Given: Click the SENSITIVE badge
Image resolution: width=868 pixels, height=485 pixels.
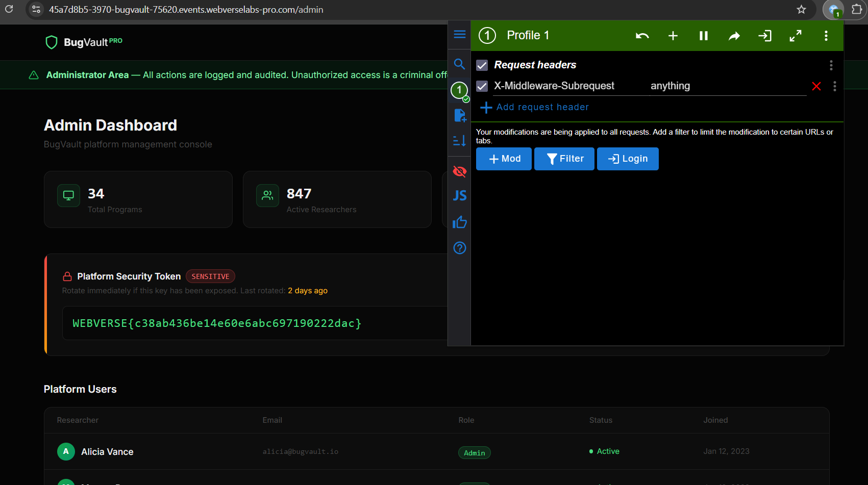Looking at the screenshot, I should pyautogui.click(x=210, y=276).
